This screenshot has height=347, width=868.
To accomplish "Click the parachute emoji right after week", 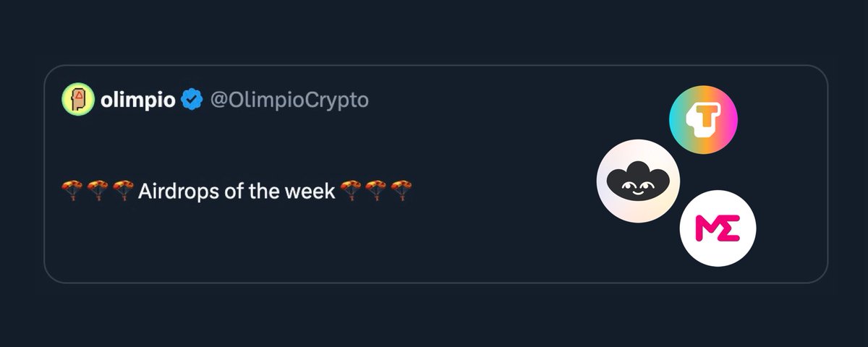I will (351, 192).
